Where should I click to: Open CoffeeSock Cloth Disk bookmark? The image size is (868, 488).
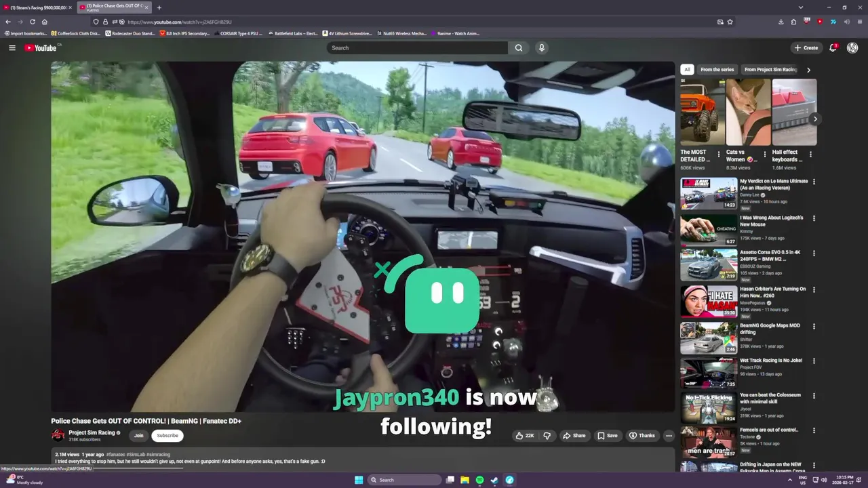75,33
